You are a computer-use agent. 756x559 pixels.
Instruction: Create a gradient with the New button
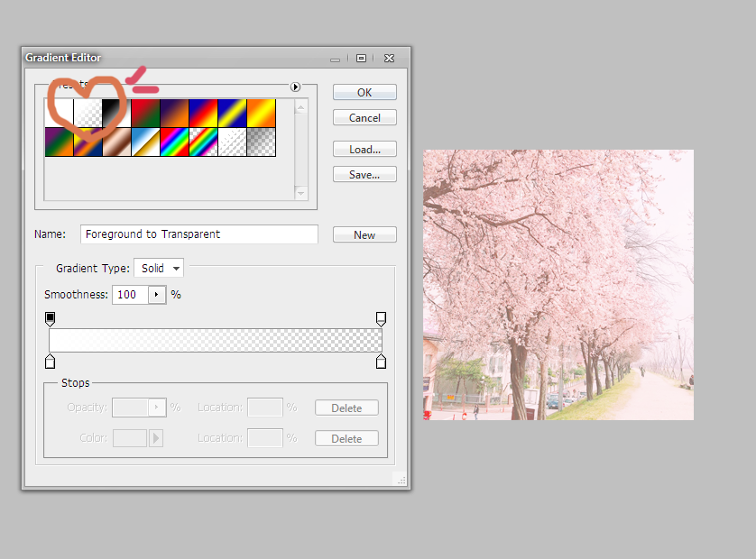(x=364, y=234)
